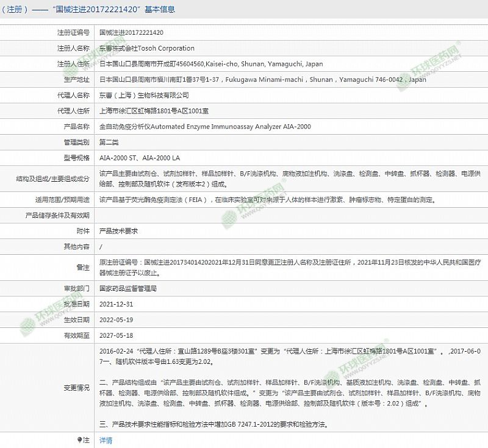
Task: Click the pin icon beside 注
Action: 79,439
